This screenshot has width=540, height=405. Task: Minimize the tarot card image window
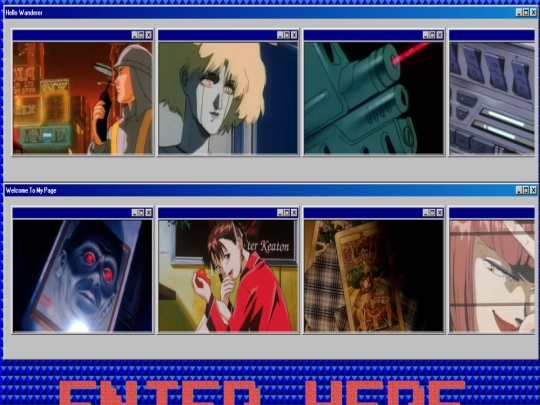point(426,212)
